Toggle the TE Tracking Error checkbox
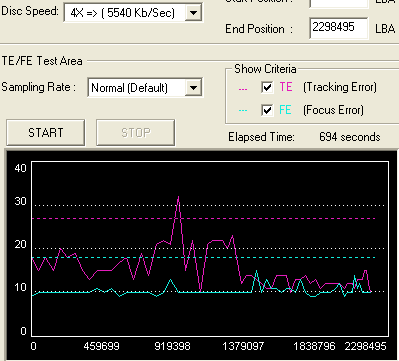The width and height of the screenshot is (399, 361). [x=267, y=88]
